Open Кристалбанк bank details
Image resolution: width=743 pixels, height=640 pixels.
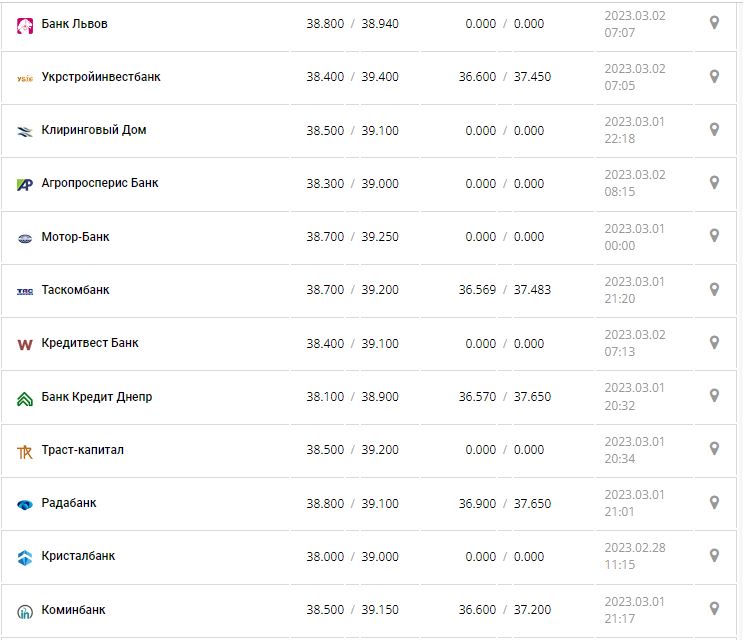tap(78, 556)
